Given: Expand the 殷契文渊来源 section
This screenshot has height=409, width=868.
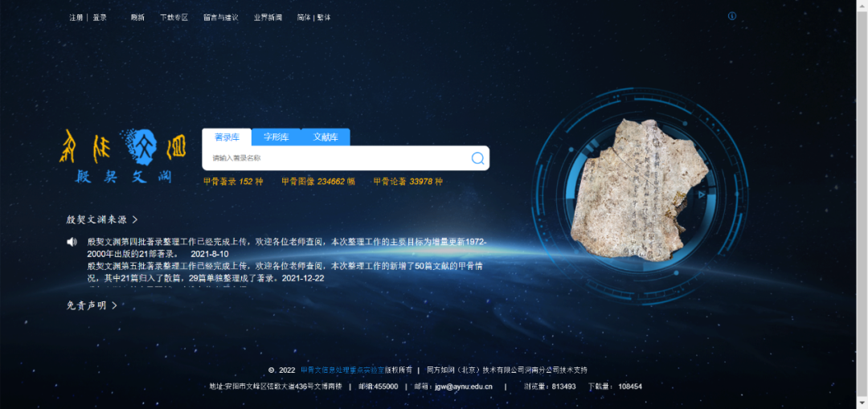Looking at the screenshot, I should pyautogui.click(x=102, y=219).
